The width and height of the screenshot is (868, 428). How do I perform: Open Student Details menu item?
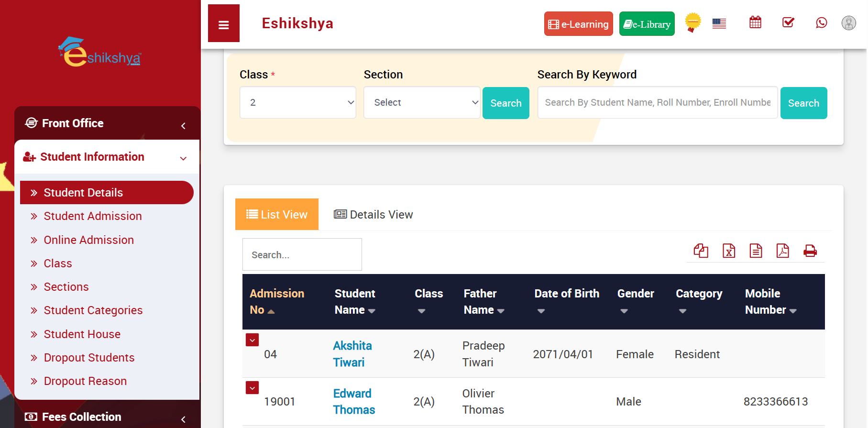[x=107, y=192]
